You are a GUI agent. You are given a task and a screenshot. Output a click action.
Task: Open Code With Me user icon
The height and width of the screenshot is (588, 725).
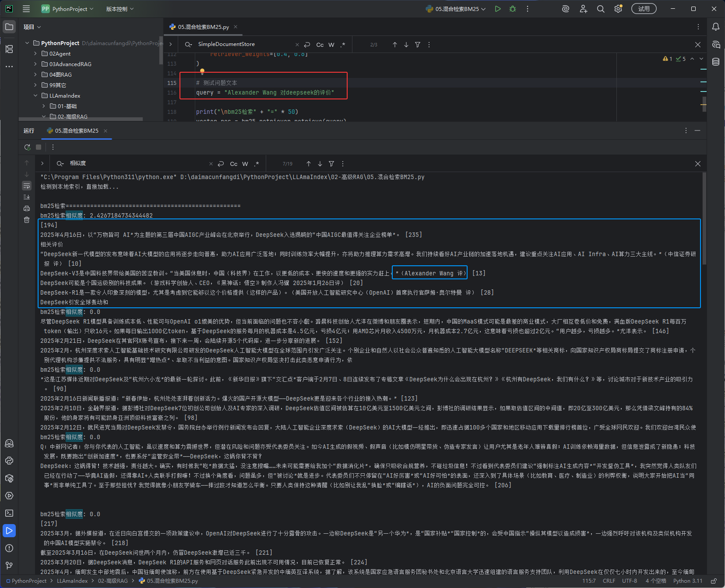click(x=583, y=9)
